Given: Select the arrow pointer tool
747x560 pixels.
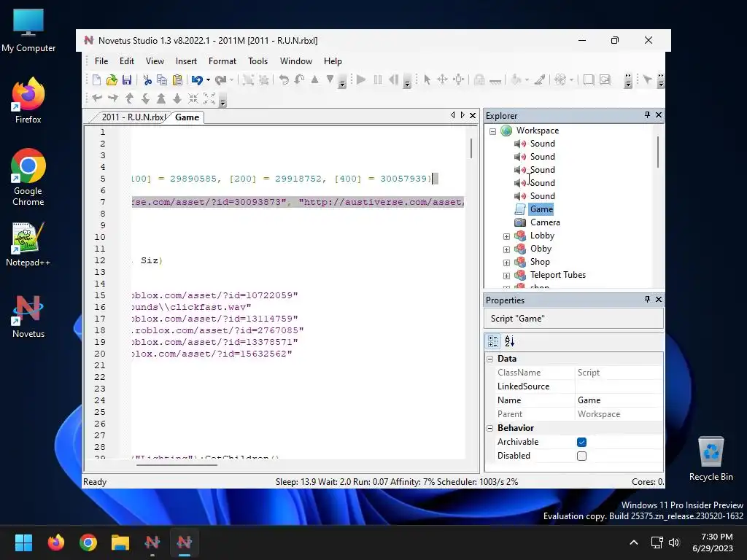Looking at the screenshot, I should point(427,80).
